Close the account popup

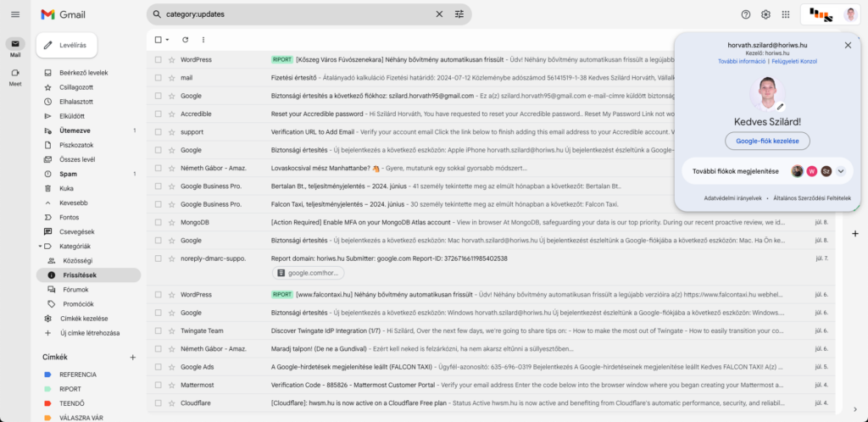[x=848, y=46]
